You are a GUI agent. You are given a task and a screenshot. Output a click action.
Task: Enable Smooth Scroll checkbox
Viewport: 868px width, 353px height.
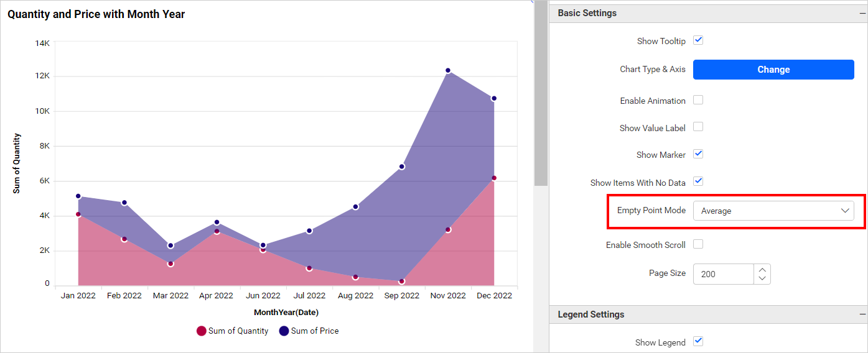click(698, 244)
